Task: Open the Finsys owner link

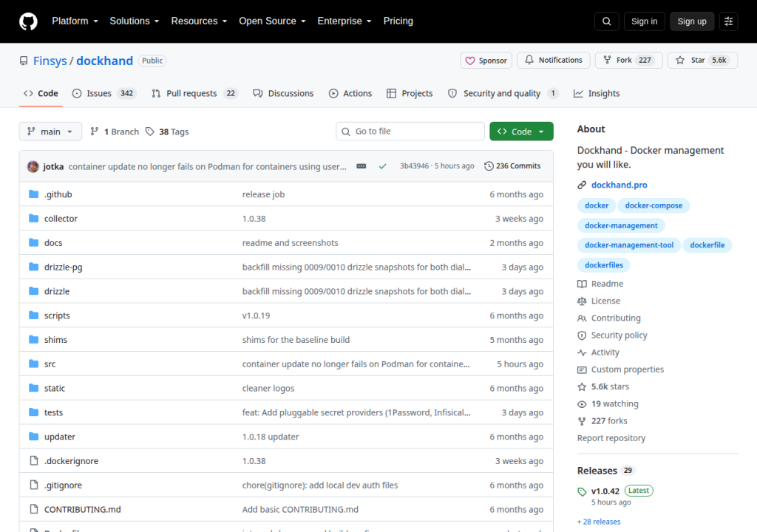Action: tap(50, 61)
